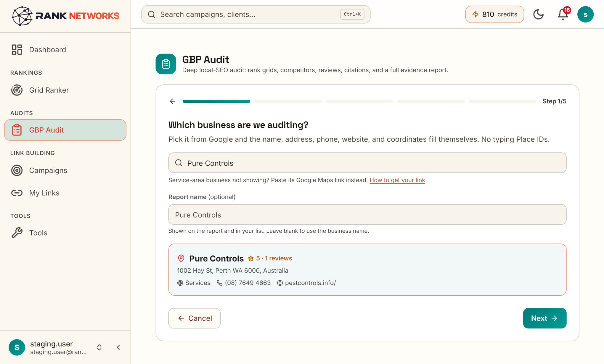
Task: Open notifications bell with 16 badge
Action: tap(563, 14)
